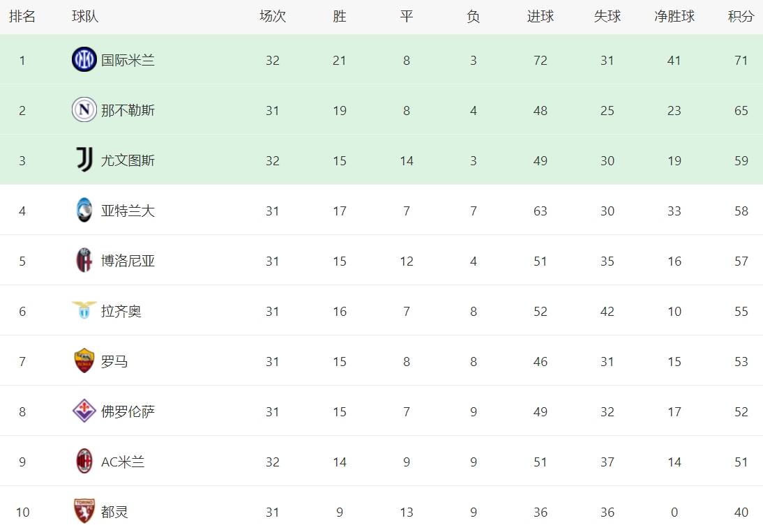Click the Napoli club crest

point(84,110)
